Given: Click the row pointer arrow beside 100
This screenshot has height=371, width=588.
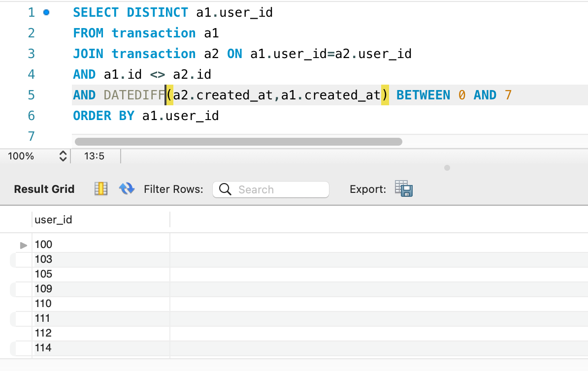Looking at the screenshot, I should coord(23,245).
